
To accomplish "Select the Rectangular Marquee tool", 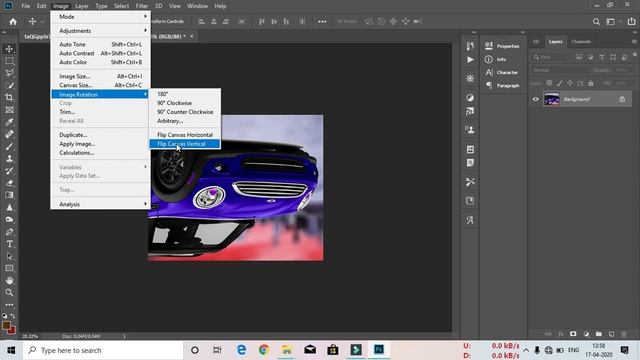I will pyautogui.click(x=9, y=61).
